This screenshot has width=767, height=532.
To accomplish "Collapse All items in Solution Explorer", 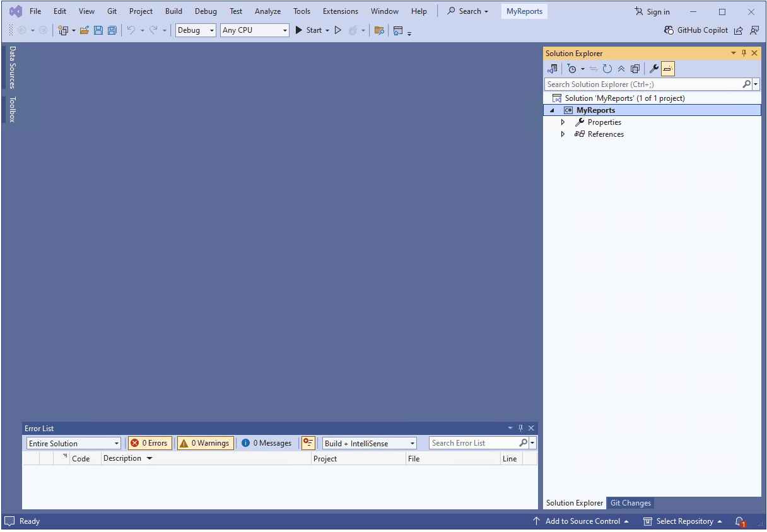I will tap(621, 68).
